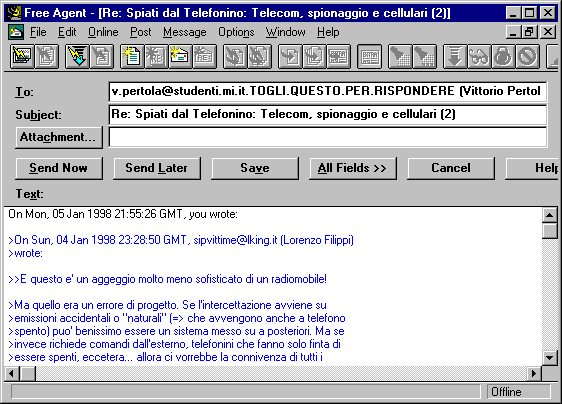This screenshot has width=562, height=404.
Task: Click the grayed right-arrow stacked pages icon
Action: pyautogui.click(x=314, y=56)
